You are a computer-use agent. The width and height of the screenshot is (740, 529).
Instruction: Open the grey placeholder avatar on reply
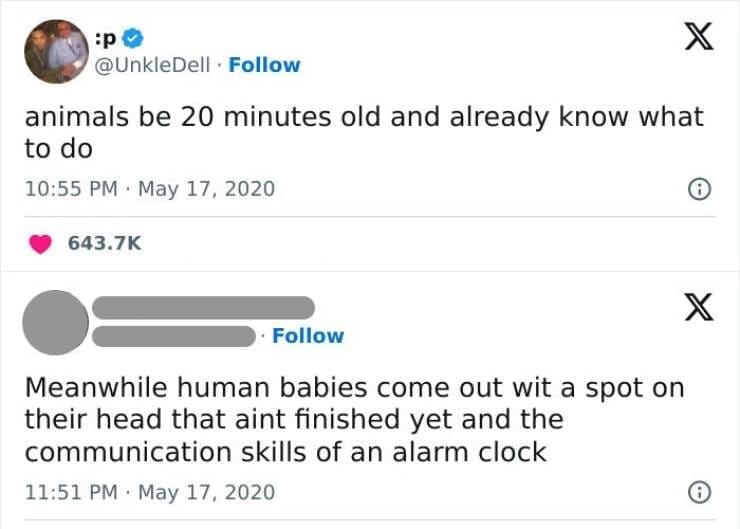(x=55, y=321)
